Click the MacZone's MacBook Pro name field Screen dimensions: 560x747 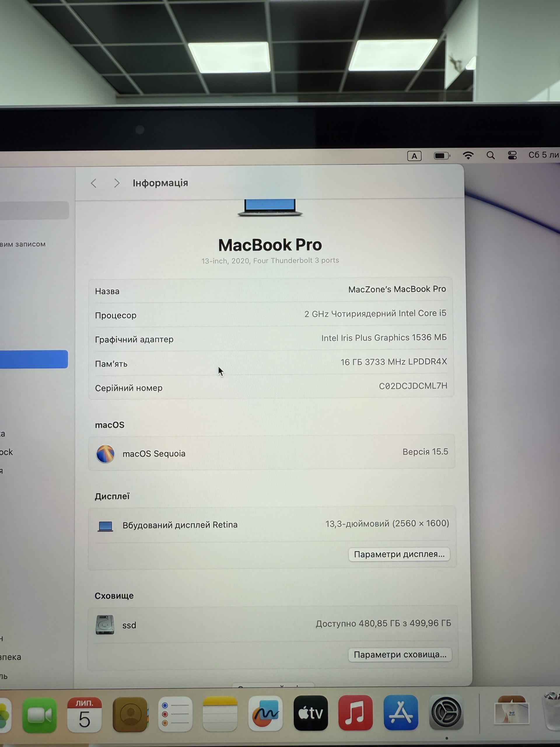coord(397,289)
